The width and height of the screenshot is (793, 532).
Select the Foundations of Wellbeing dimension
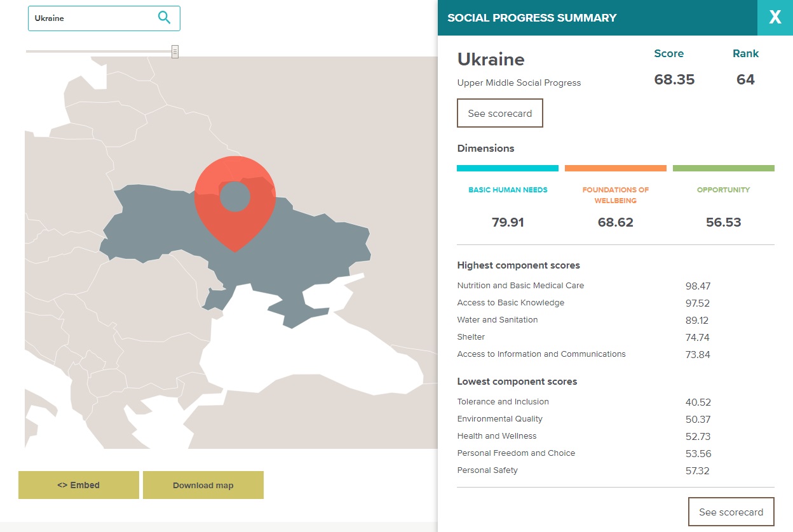[615, 195]
